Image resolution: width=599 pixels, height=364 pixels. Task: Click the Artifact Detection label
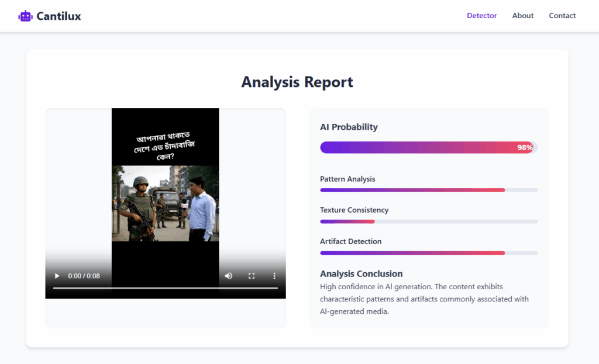click(x=351, y=241)
